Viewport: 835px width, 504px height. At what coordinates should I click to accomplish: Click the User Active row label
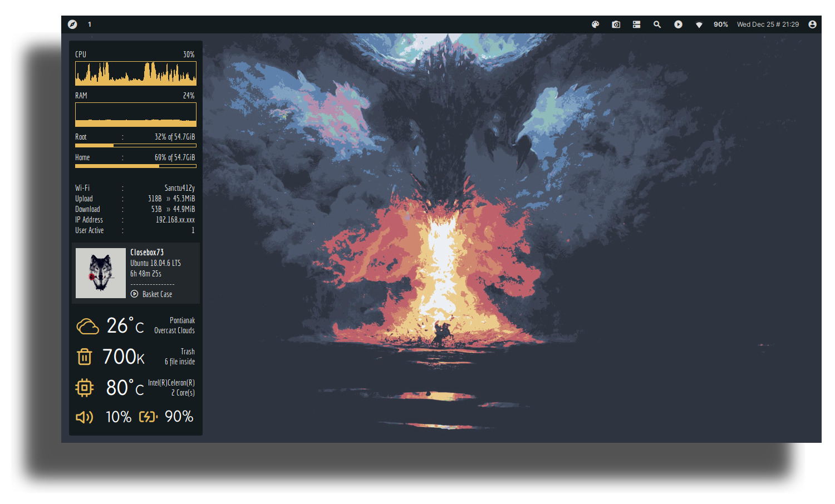pos(90,230)
